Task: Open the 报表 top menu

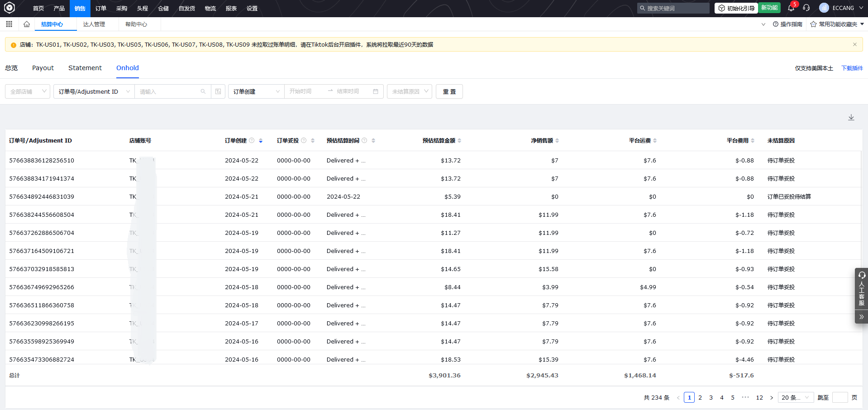Action: [231, 8]
